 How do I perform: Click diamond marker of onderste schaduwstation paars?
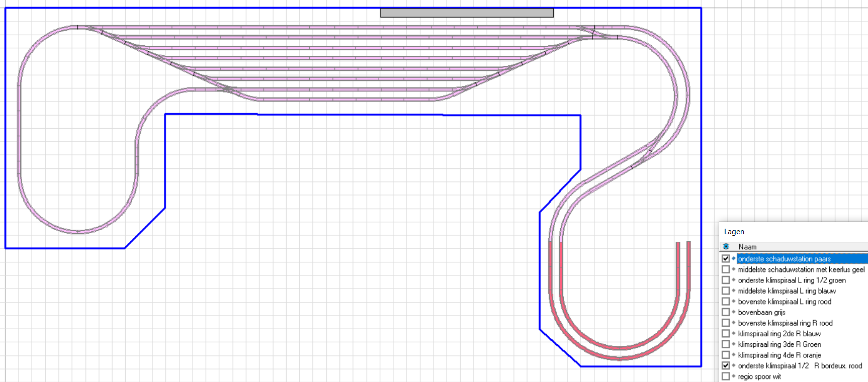pyautogui.click(x=734, y=259)
